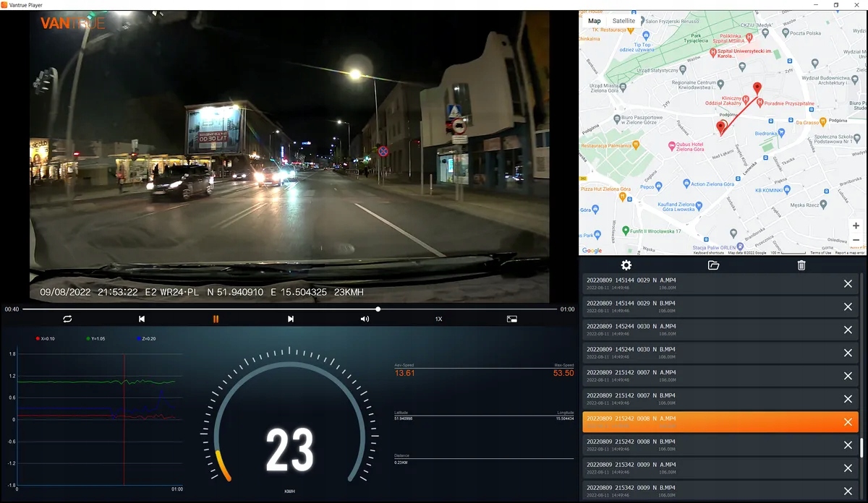Remove 20220809 145144 0029 N A.MP4 from list
The image size is (868, 503).
click(848, 283)
